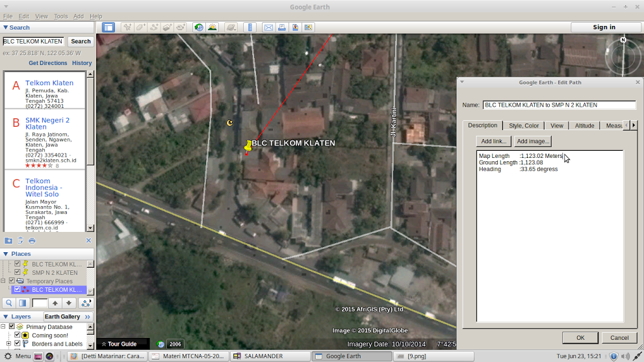Open the Edit menu
The width and height of the screenshot is (644, 362).
click(x=24, y=16)
